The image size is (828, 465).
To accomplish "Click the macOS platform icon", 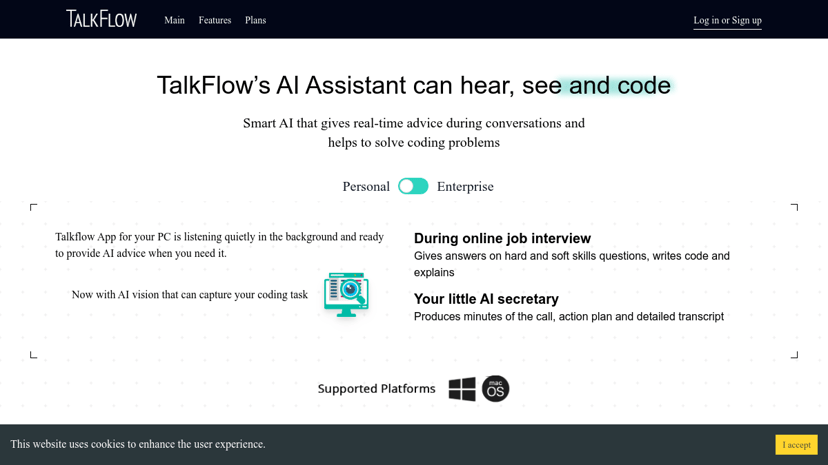I will coord(495,389).
